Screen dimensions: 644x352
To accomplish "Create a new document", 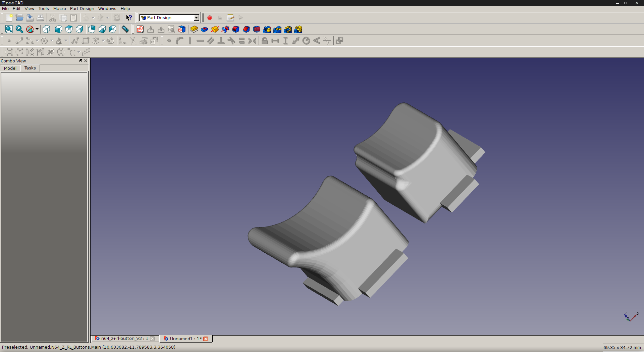I will (9, 18).
